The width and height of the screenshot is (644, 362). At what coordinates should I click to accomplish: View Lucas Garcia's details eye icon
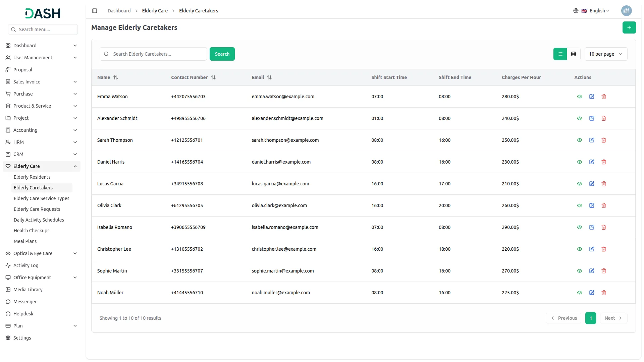click(x=579, y=184)
